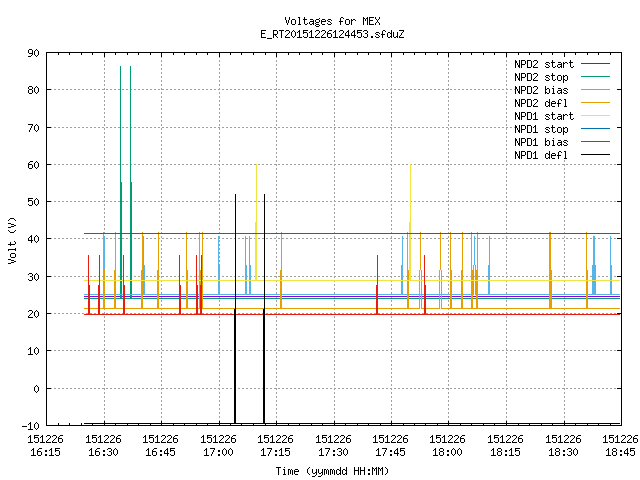
Task: Click the black NPD1 defl legend line
Action: point(595,155)
